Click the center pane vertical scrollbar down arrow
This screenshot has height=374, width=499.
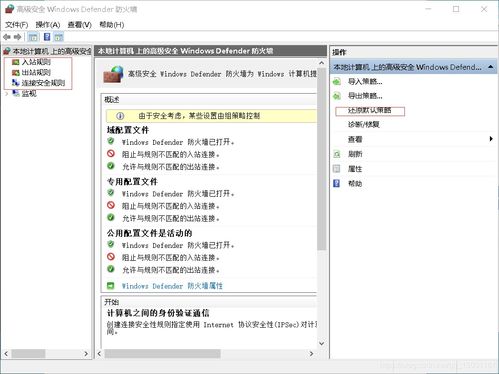(321, 343)
